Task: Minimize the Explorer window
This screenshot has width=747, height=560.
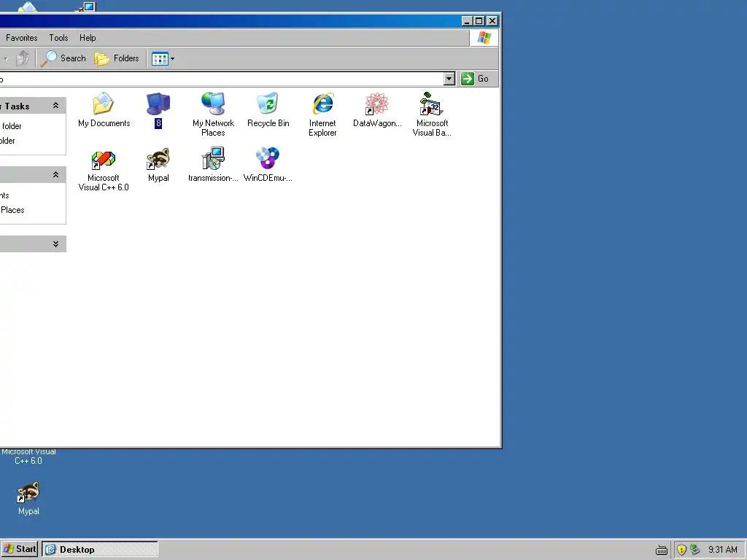Action: 468,21
